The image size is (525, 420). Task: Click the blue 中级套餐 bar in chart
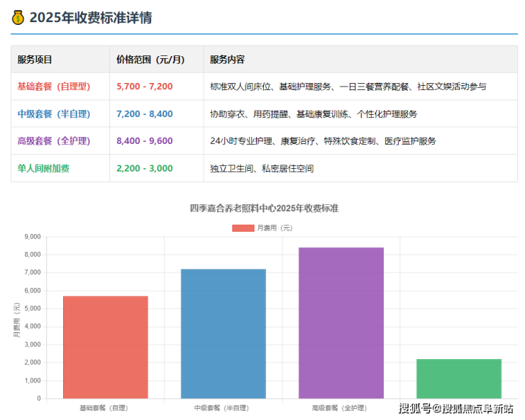223,333
